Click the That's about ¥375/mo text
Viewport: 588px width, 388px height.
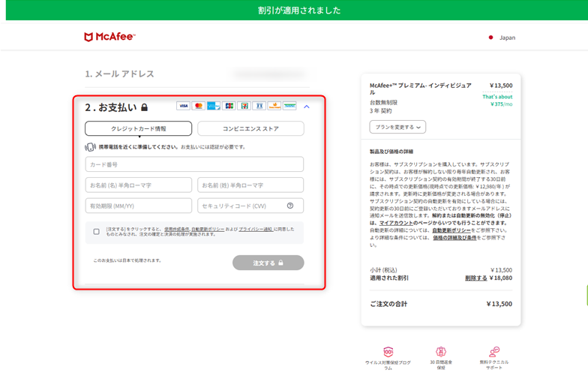tap(497, 101)
